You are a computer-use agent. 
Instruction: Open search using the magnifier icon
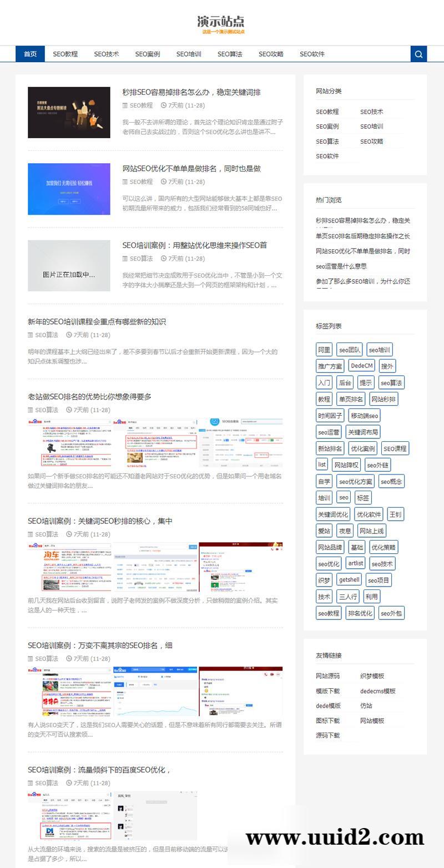(418, 54)
